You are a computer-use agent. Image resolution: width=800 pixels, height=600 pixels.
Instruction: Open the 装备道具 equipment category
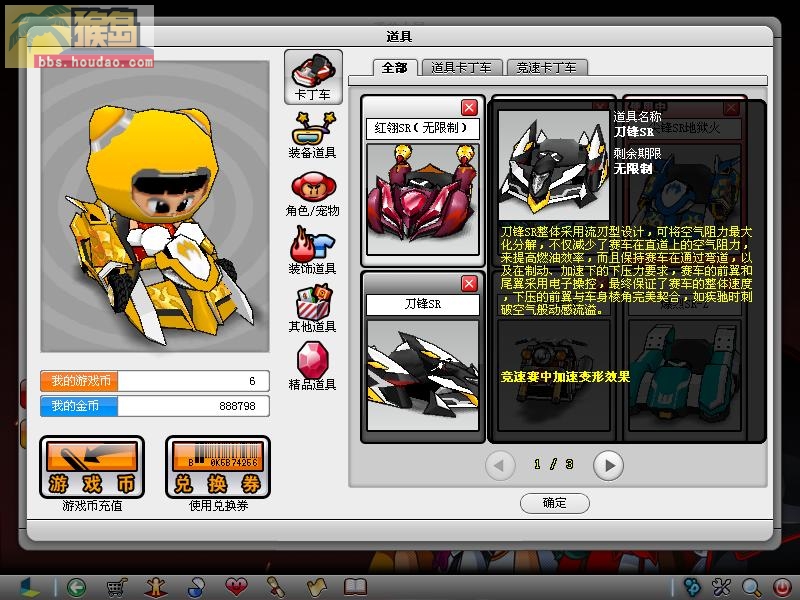(x=313, y=136)
